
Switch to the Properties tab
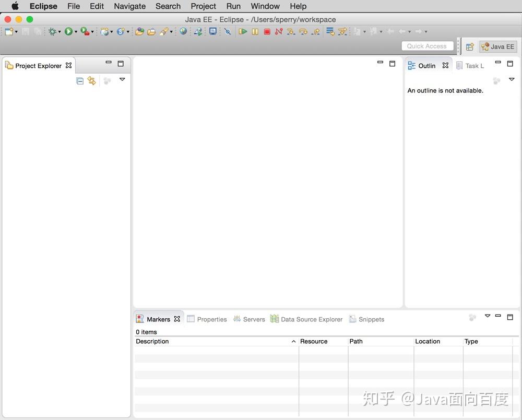207,319
